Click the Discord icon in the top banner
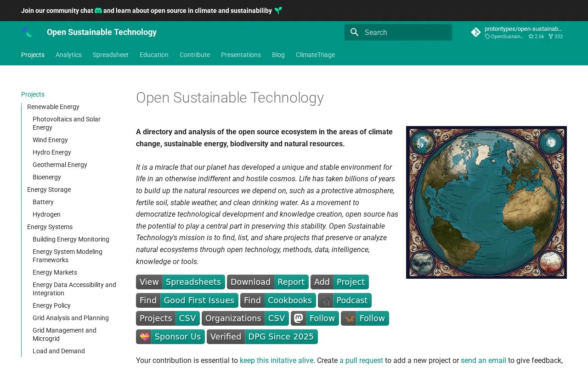 point(98,11)
